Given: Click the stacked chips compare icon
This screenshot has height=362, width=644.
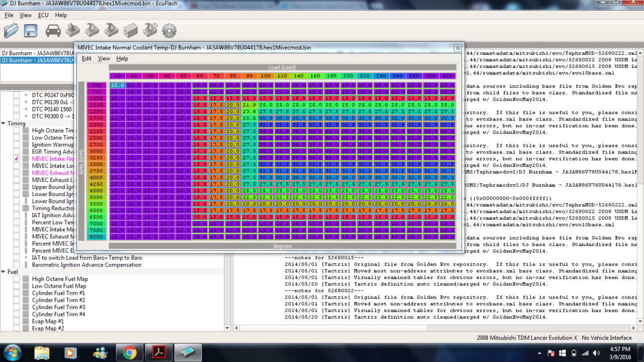Looking at the screenshot, I should click(x=130, y=31).
